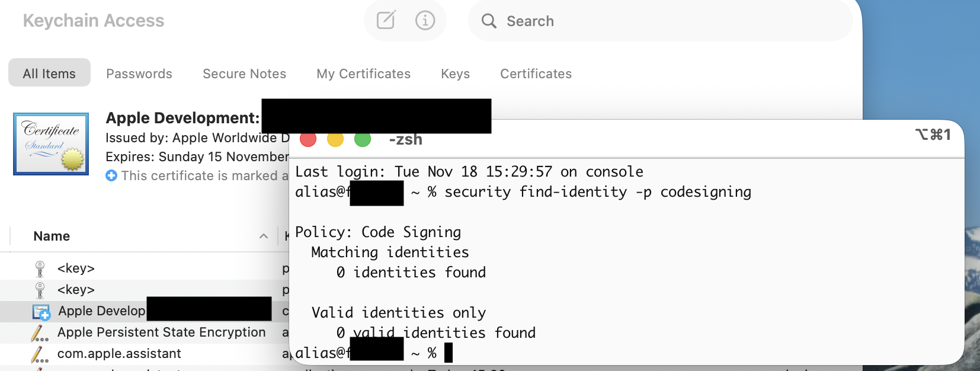Click the large certificate thumbnail image

click(x=51, y=144)
